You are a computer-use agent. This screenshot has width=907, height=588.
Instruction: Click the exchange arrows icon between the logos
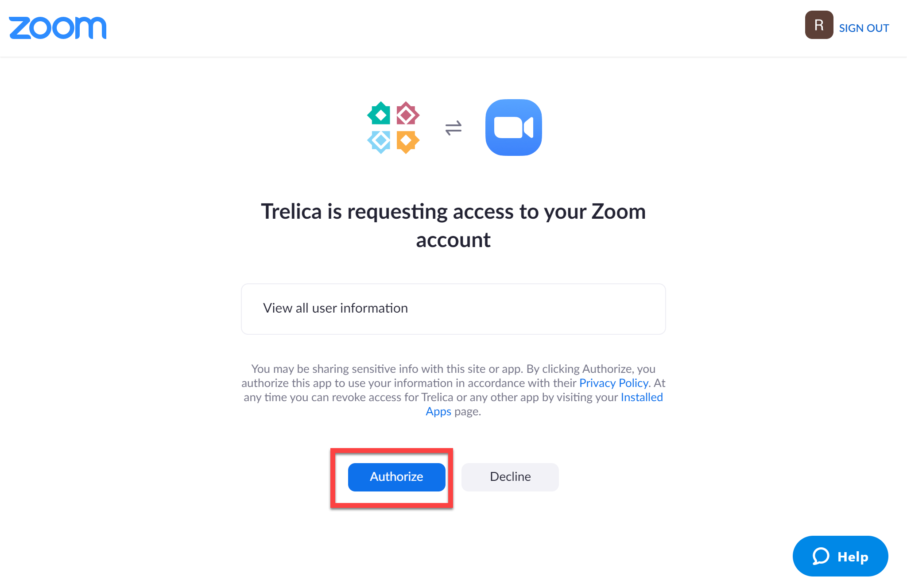453,128
